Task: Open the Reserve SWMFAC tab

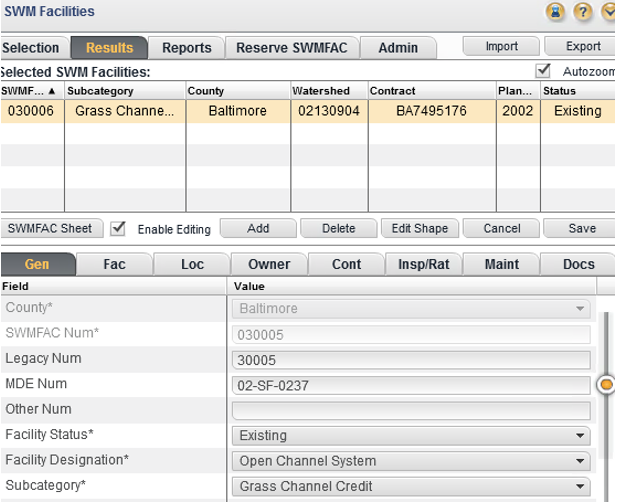Action: click(292, 48)
